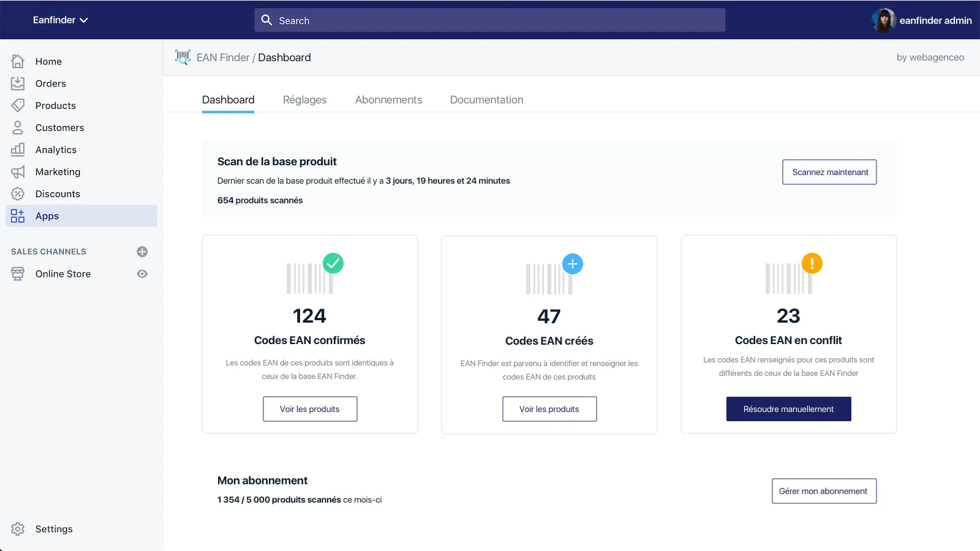
Task: Click the Scan de la base produit heading
Action: pyautogui.click(x=277, y=162)
